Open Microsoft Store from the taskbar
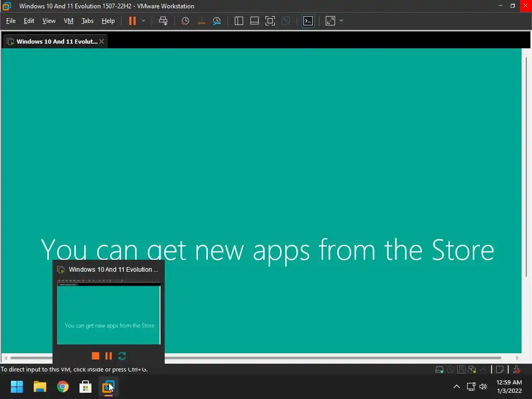 (86, 387)
